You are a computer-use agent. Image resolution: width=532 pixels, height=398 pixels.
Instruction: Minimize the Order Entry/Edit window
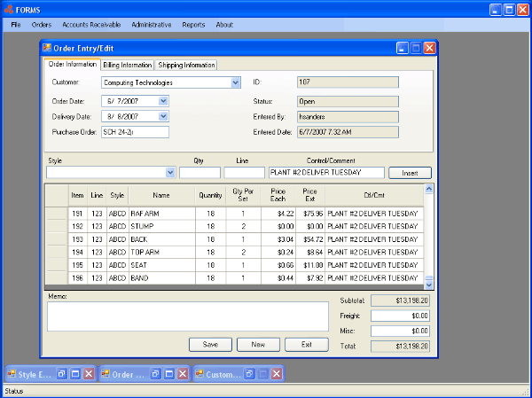click(402, 48)
